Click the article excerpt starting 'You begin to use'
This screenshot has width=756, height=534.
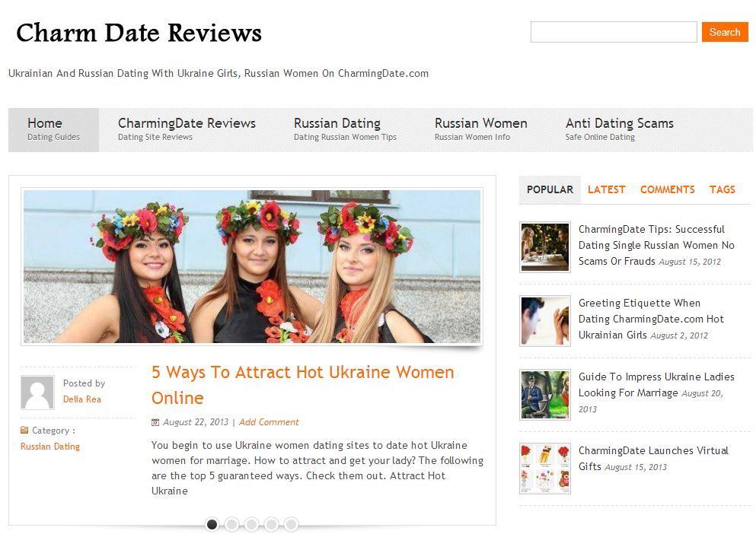(317, 468)
